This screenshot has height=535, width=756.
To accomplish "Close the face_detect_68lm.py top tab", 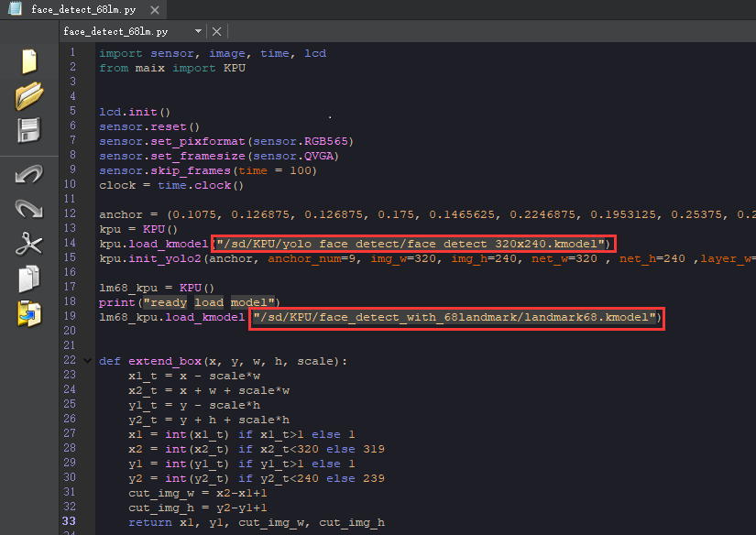I will pyautogui.click(x=154, y=10).
